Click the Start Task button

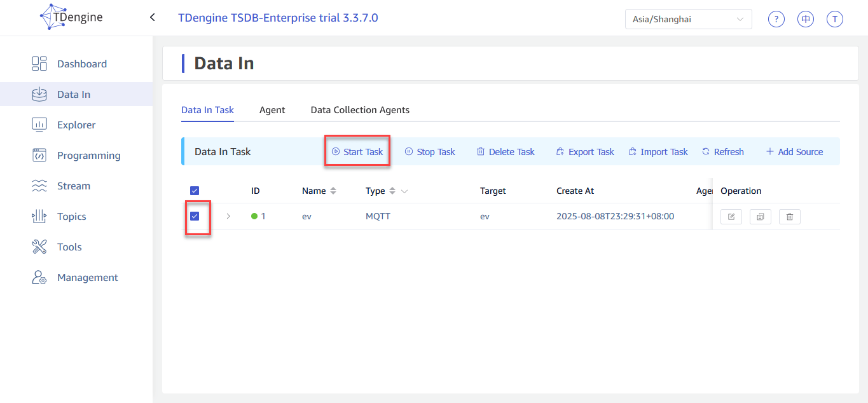point(357,152)
